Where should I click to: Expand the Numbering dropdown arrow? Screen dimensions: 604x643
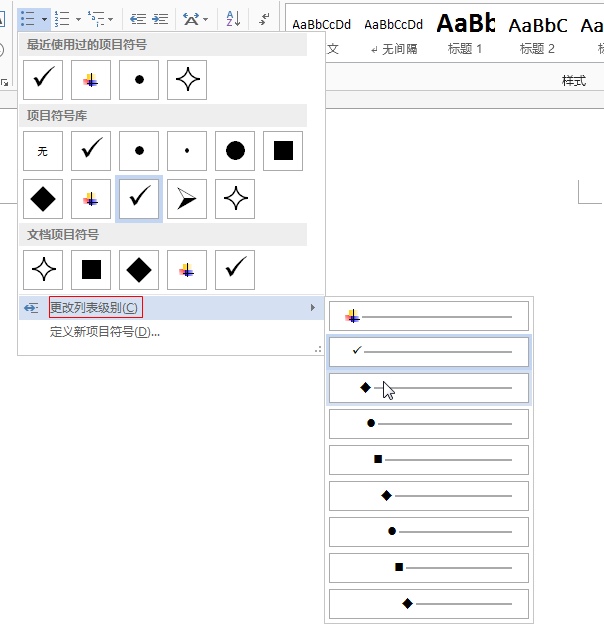[x=78, y=19]
